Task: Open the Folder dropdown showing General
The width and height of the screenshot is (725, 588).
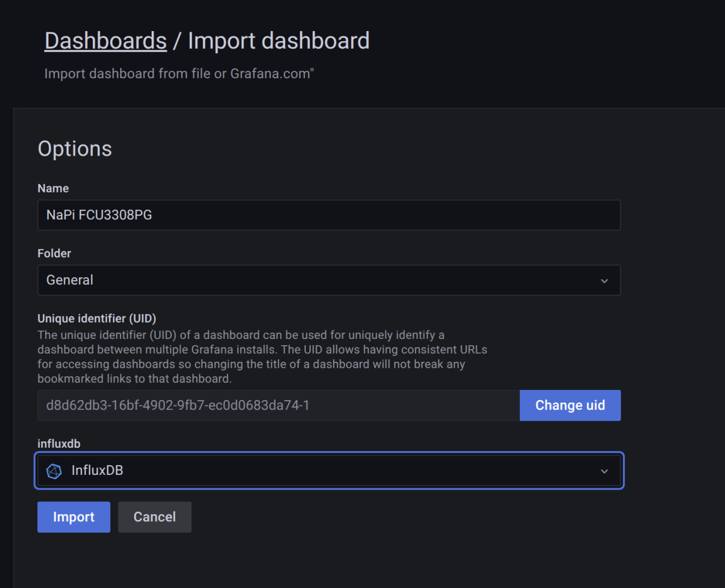Action: coord(329,280)
